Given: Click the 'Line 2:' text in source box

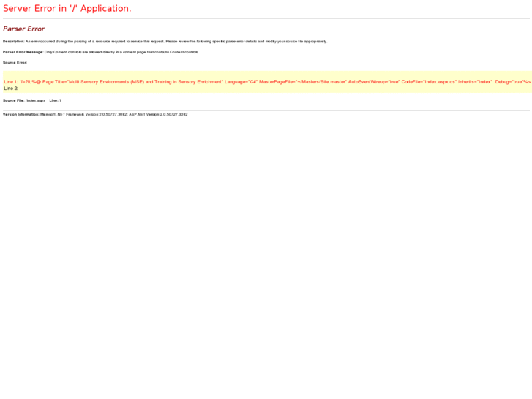Looking at the screenshot, I should point(11,89).
